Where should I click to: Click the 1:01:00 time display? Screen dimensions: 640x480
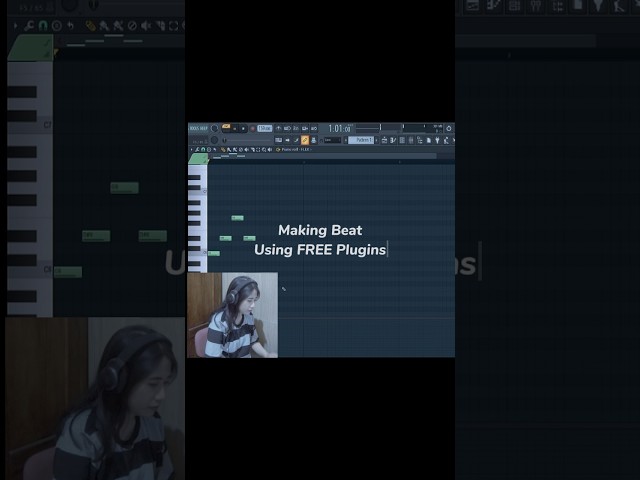(x=340, y=129)
